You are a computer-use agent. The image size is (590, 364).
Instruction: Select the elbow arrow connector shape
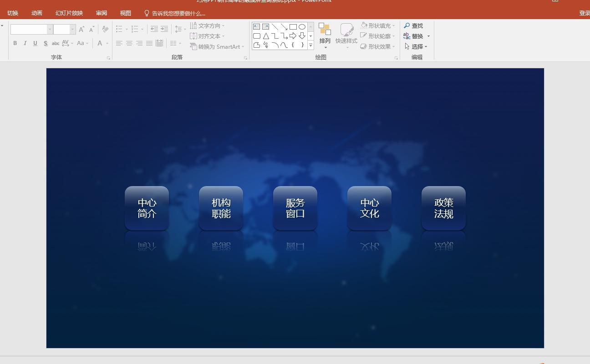tap(284, 36)
